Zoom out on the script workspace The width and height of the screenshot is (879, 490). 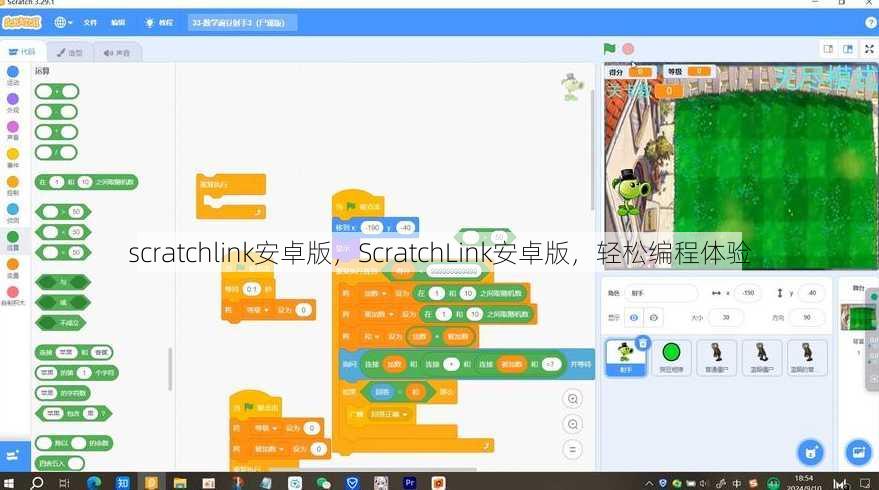click(x=572, y=424)
